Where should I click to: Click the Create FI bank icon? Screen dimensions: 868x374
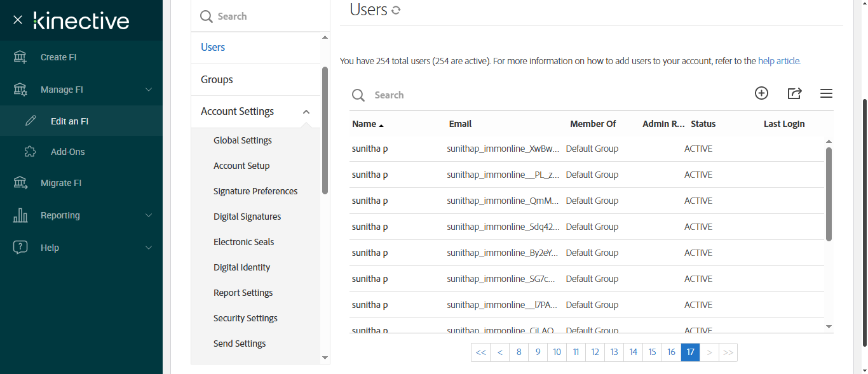click(x=20, y=57)
